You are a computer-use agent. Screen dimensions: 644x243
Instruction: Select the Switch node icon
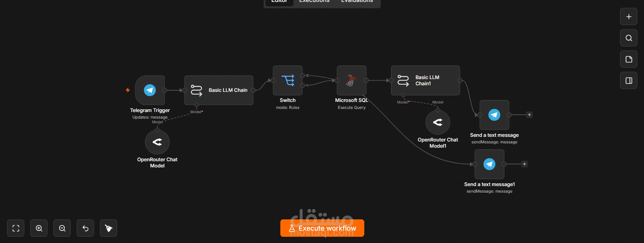[288, 80]
